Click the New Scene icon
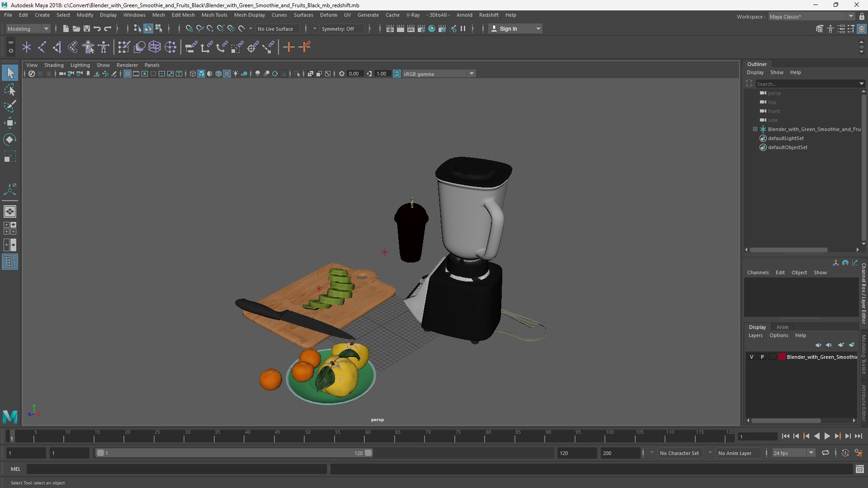Viewport: 868px width, 488px height. 66,28
